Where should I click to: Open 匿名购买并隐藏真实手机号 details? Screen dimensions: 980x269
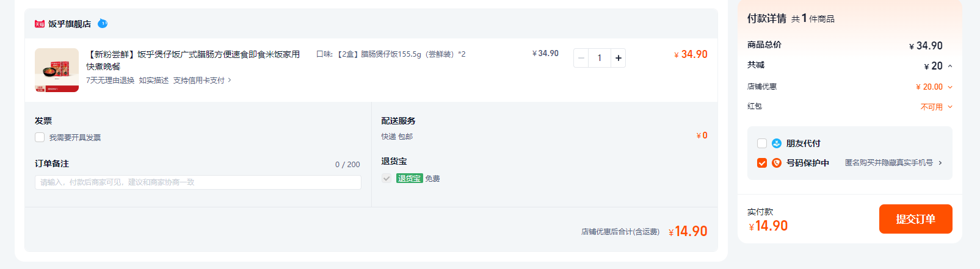click(894, 163)
